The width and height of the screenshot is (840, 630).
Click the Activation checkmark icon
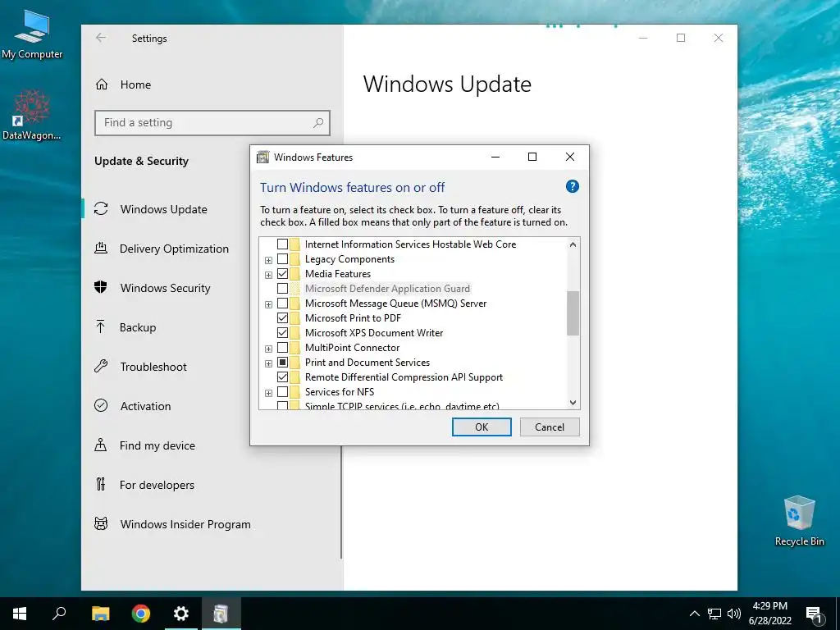click(101, 405)
